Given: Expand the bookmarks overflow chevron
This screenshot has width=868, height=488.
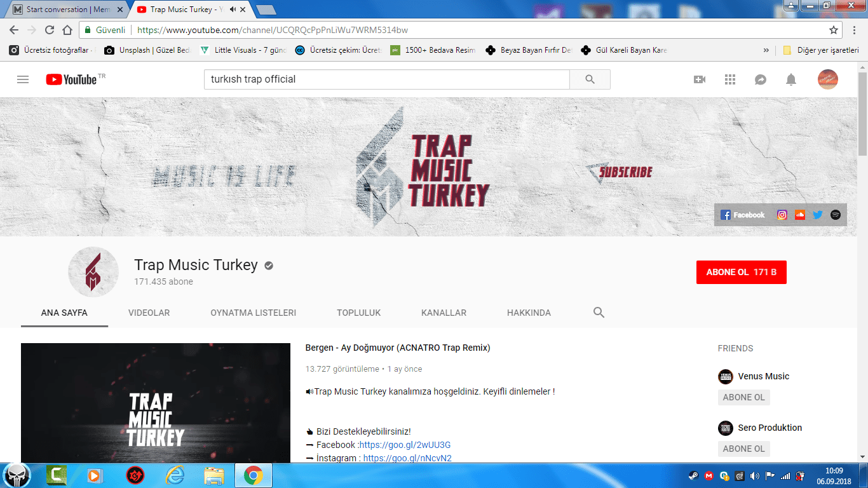Looking at the screenshot, I should click(766, 50).
